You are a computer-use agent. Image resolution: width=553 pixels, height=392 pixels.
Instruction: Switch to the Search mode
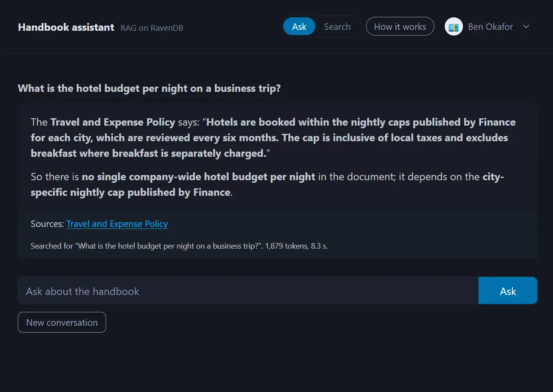pyautogui.click(x=337, y=26)
